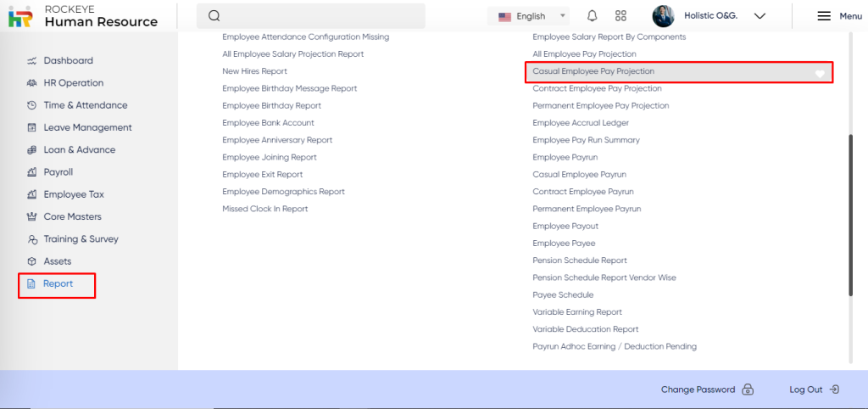Click the Log Out arrow icon
This screenshot has width=868, height=409.
point(834,389)
